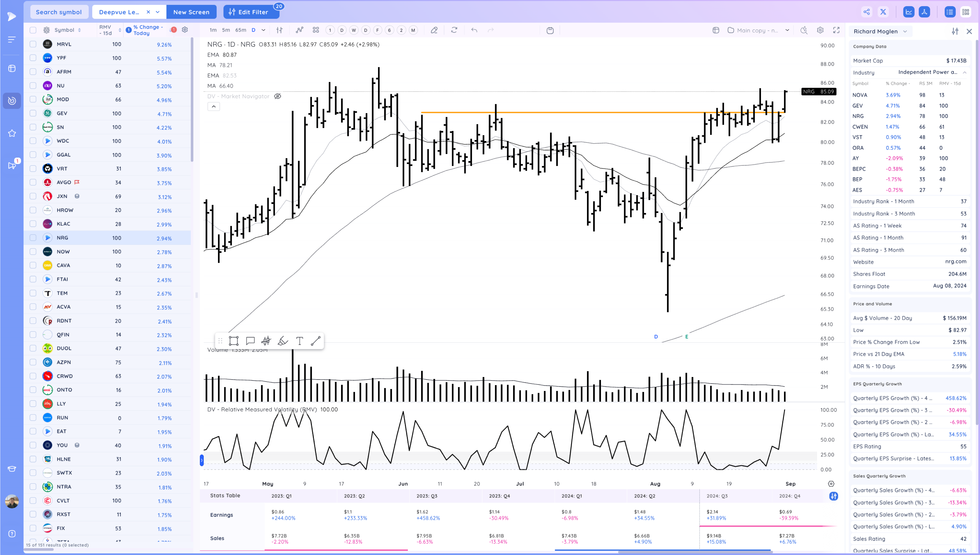Click the New Screen button
980x555 pixels.
(191, 12)
